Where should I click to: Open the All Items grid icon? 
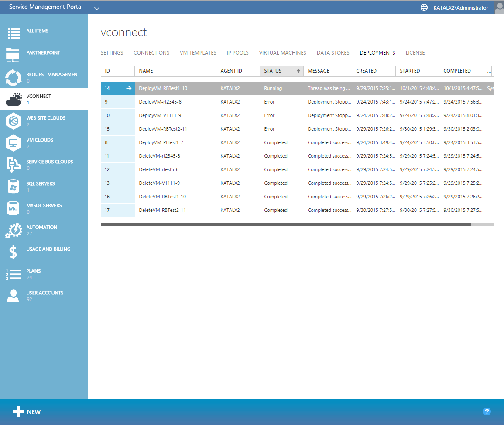click(14, 33)
